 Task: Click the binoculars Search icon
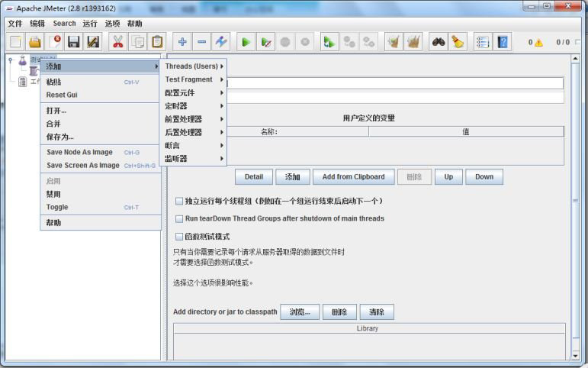(x=439, y=42)
